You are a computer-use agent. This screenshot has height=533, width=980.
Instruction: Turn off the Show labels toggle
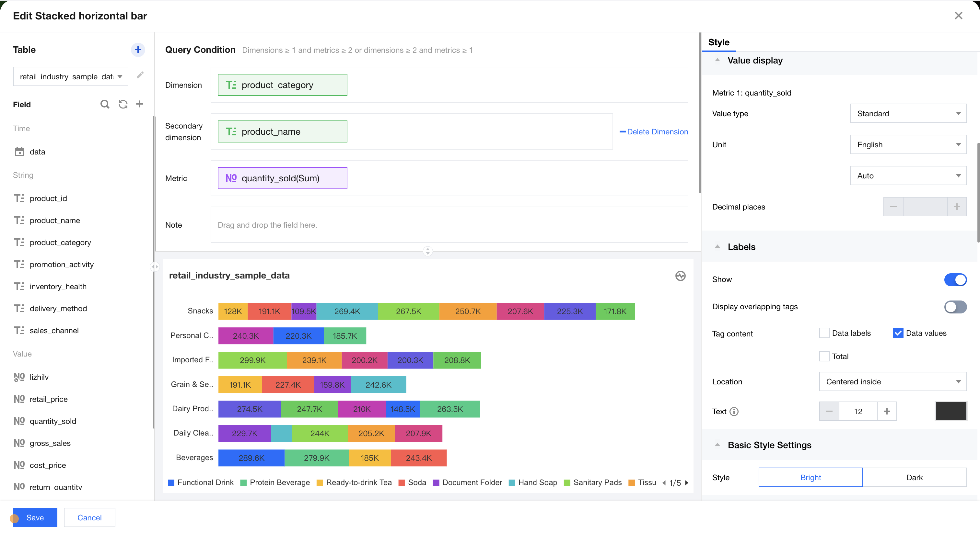coord(955,279)
